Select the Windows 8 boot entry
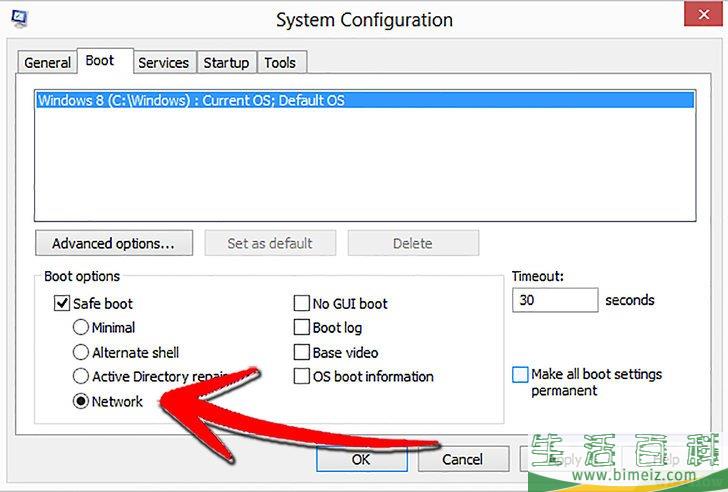The width and height of the screenshot is (728, 492). pyautogui.click(x=365, y=100)
